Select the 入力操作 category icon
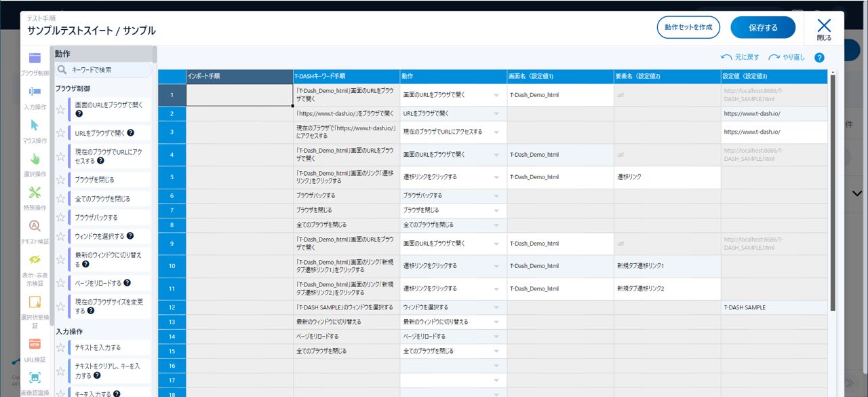Screen dimensions: 868x397 pyautogui.click(x=35, y=92)
